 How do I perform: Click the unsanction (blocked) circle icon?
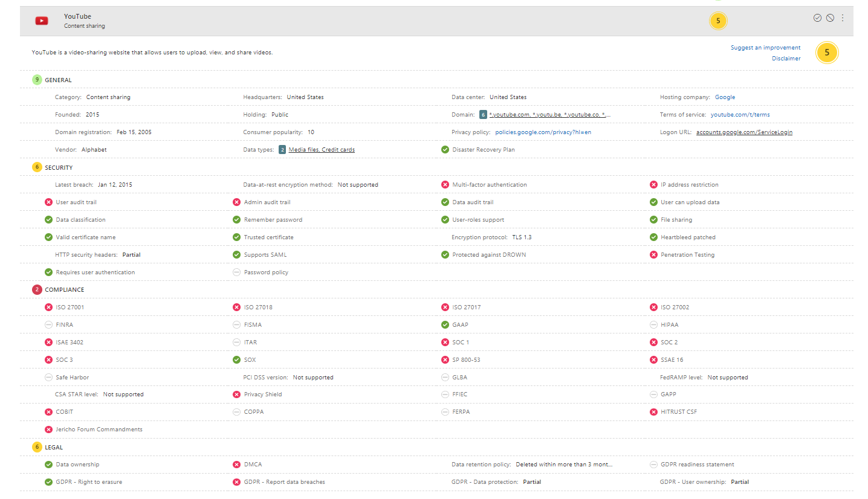[830, 18]
